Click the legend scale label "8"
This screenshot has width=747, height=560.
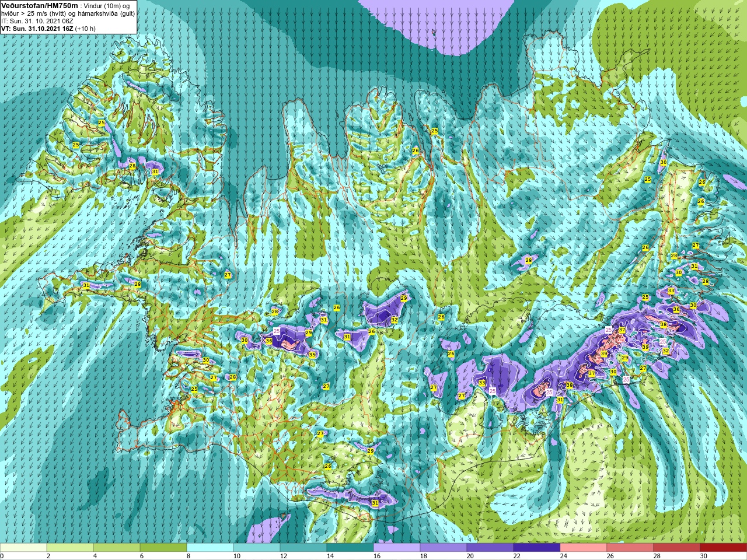click(189, 556)
